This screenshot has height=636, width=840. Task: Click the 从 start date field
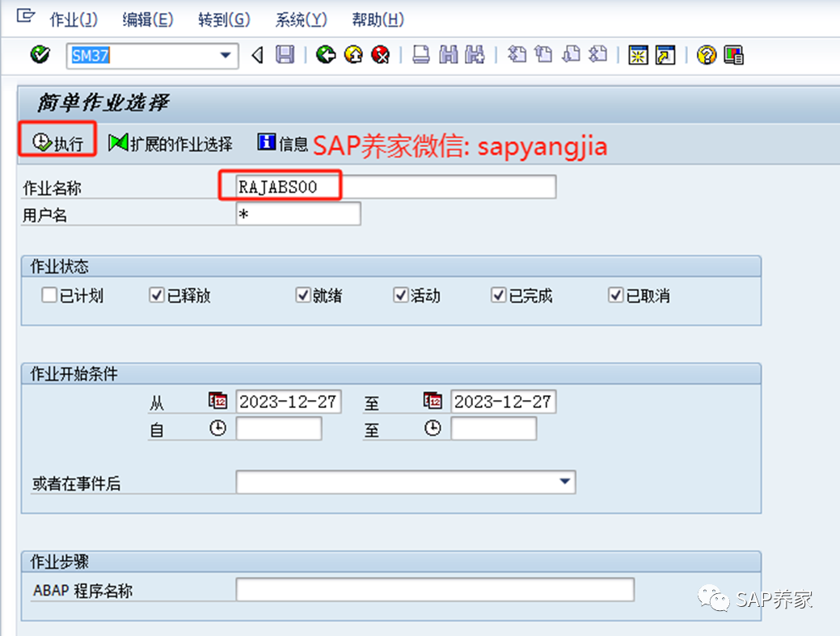288,402
